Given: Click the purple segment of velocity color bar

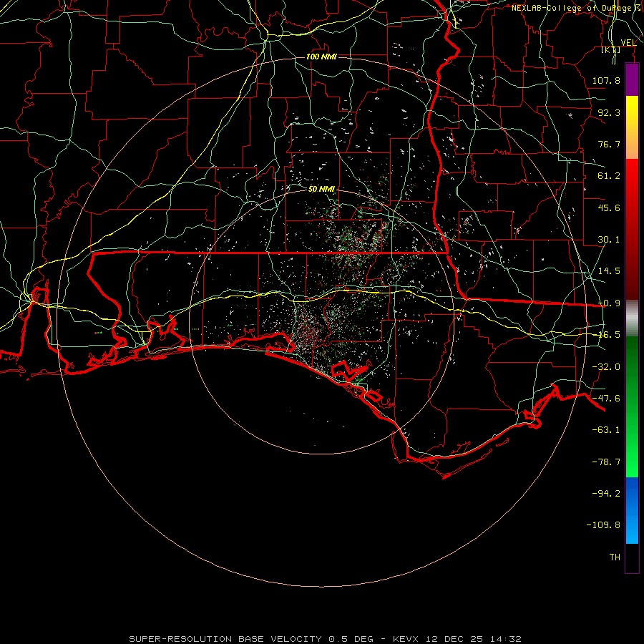Looking at the screenshot, I should tap(632, 80).
